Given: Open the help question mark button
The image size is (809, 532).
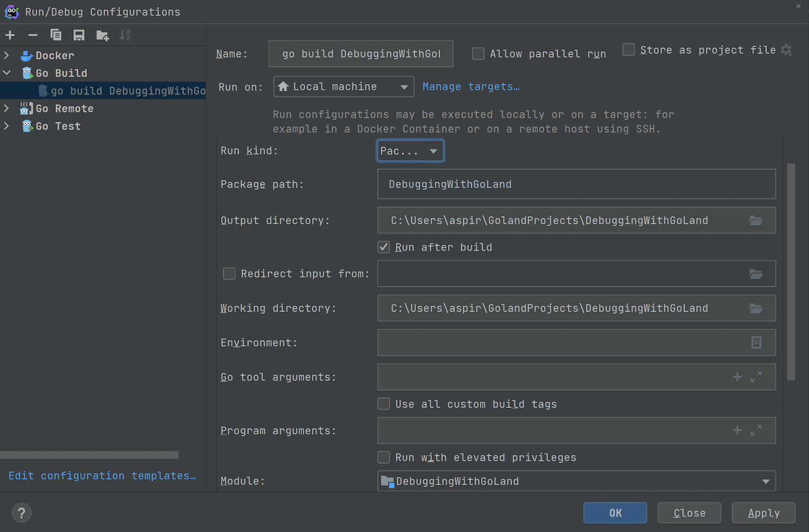Looking at the screenshot, I should tap(22, 513).
